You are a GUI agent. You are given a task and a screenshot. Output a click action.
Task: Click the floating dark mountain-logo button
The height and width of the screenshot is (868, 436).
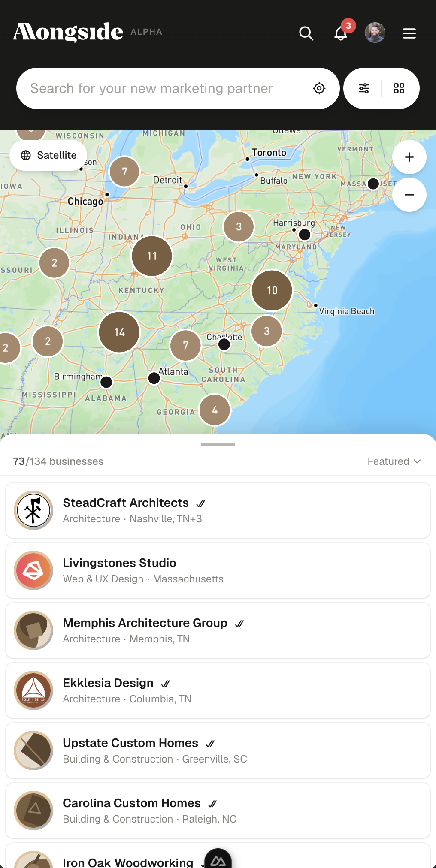[x=218, y=859]
